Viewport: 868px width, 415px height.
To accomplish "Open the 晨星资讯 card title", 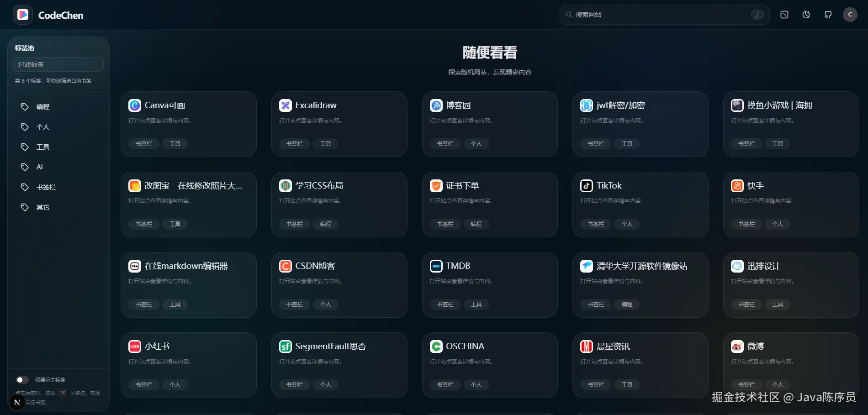I will [x=613, y=347].
